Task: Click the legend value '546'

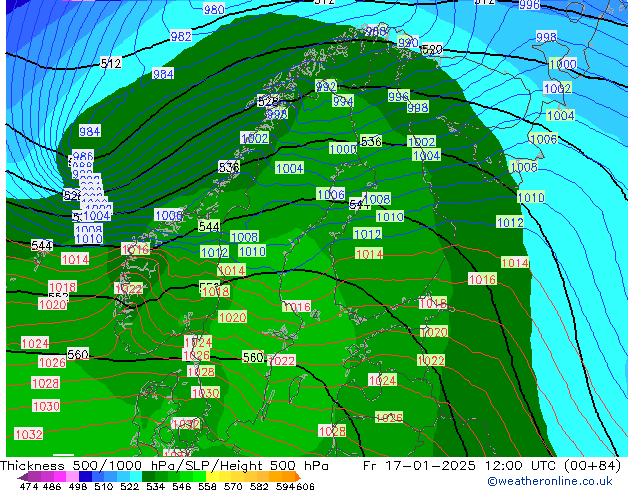Action: 182,486
